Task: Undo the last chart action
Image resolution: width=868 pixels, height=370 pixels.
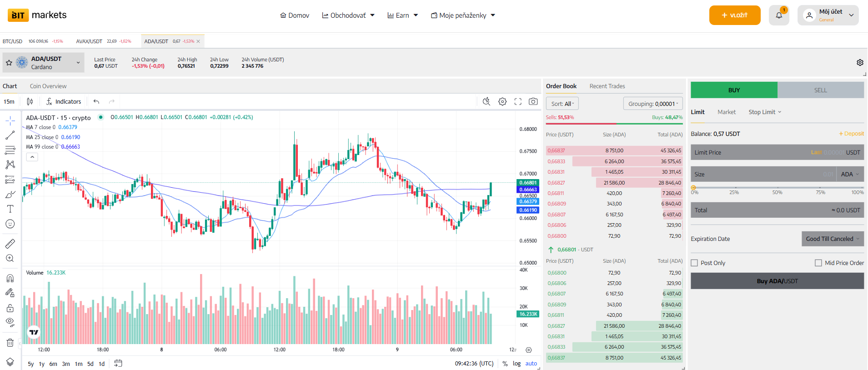Action: pos(96,101)
